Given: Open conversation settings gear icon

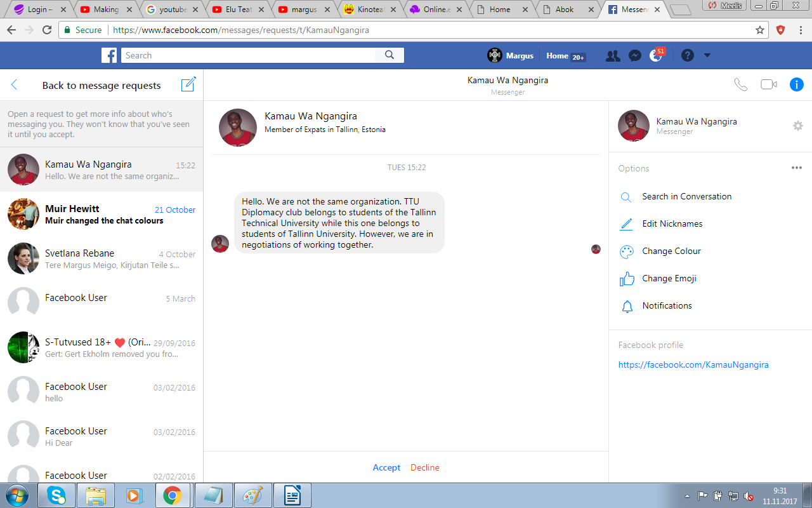Looking at the screenshot, I should tap(798, 126).
